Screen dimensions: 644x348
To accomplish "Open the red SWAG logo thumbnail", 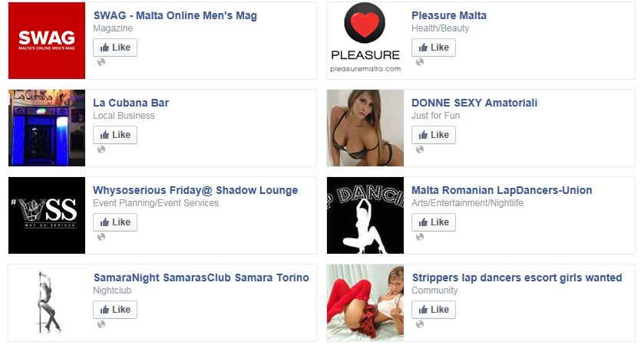I will pos(47,41).
